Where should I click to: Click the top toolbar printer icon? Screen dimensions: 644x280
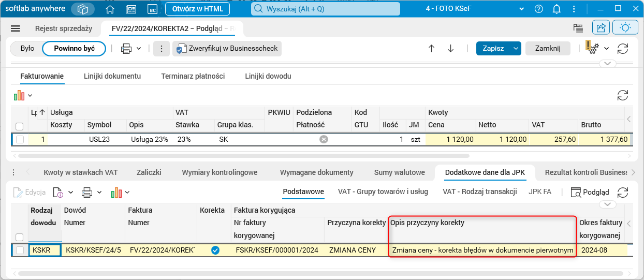tap(126, 49)
